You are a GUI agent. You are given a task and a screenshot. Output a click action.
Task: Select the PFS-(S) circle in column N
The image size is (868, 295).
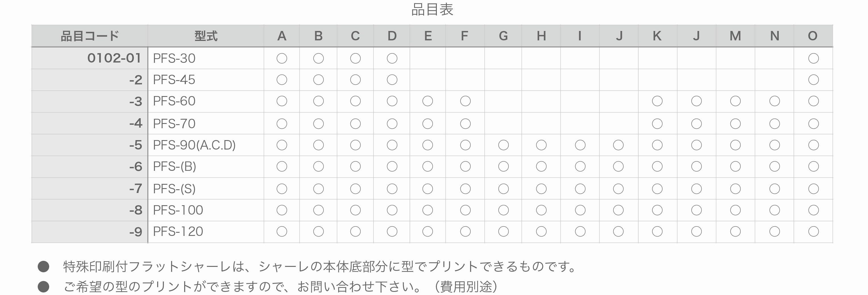tap(775, 189)
